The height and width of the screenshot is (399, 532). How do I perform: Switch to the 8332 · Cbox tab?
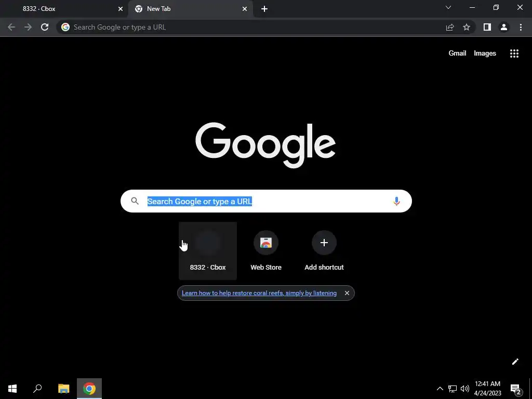tap(64, 9)
